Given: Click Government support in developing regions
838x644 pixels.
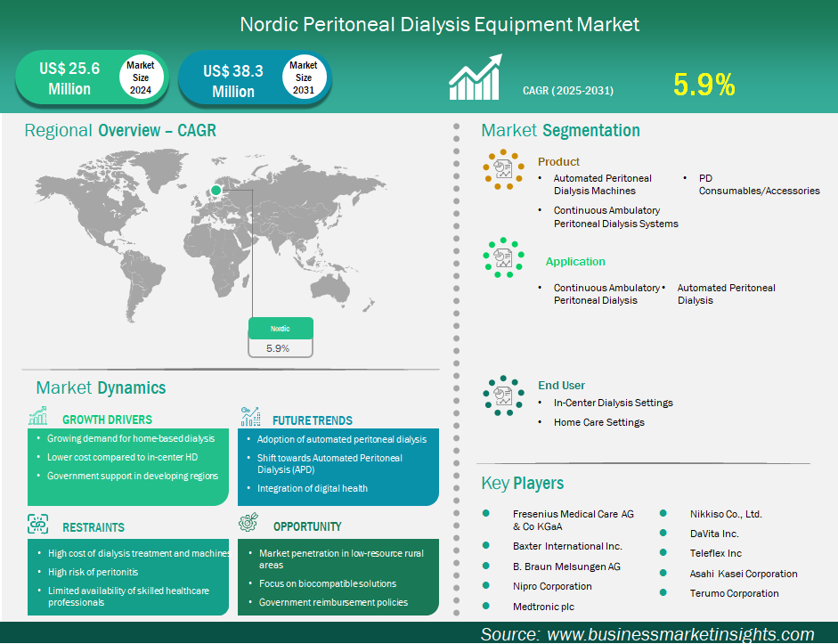Looking at the screenshot, I should [133, 476].
